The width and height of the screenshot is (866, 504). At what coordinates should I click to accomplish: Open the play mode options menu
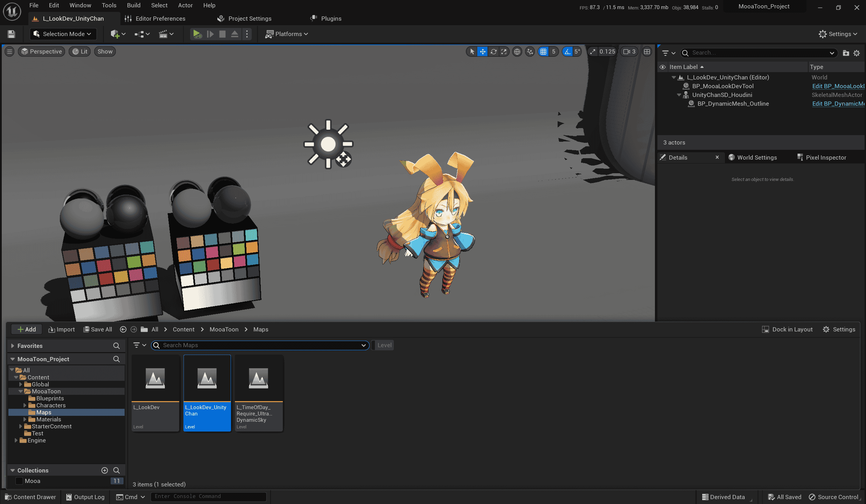point(247,34)
